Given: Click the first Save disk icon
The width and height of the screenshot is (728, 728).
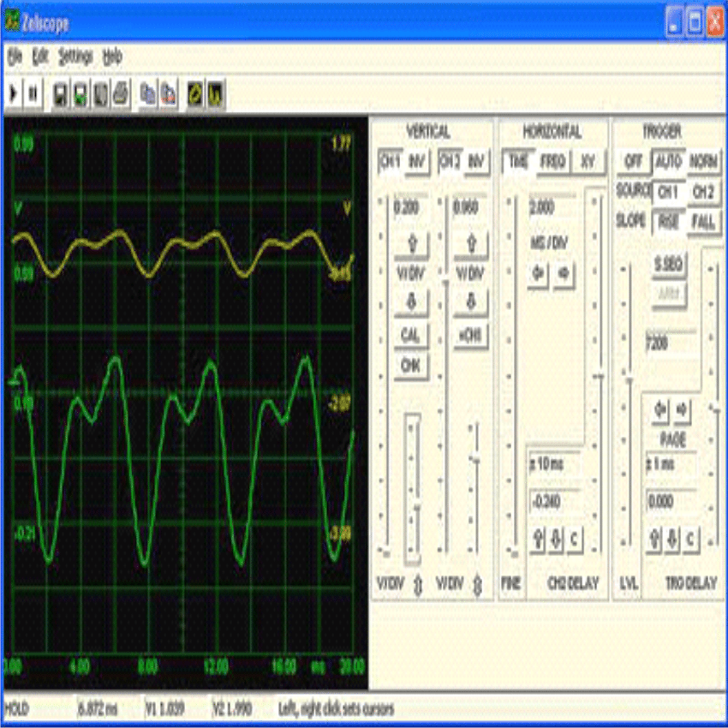Looking at the screenshot, I should [x=61, y=93].
